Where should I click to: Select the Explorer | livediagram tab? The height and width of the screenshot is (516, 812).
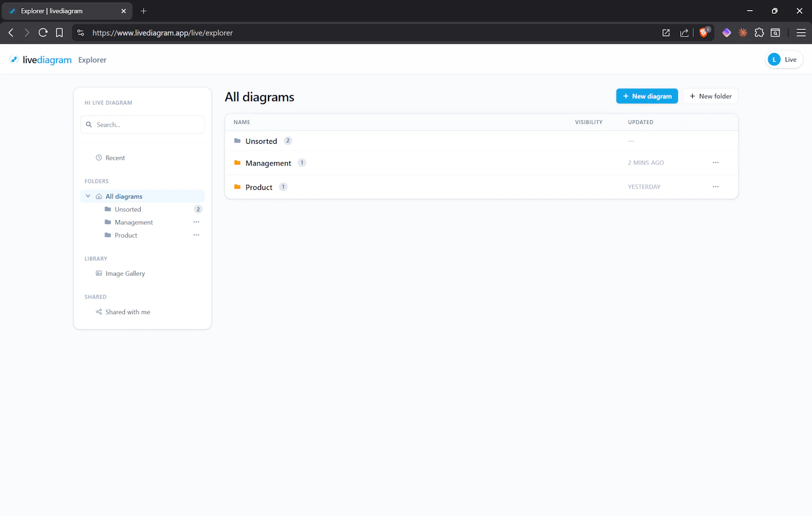[x=67, y=11]
